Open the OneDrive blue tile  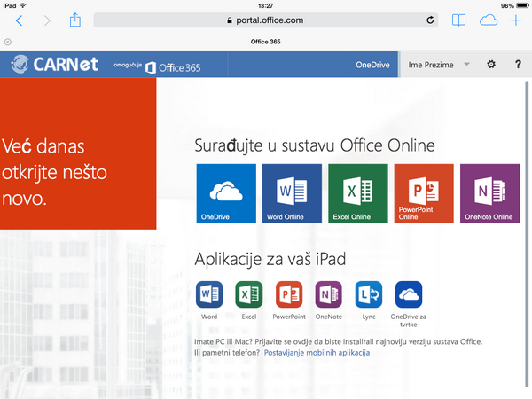point(226,193)
